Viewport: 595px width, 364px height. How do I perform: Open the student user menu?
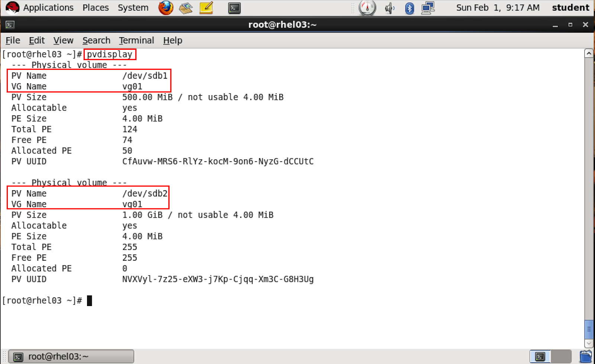(x=570, y=8)
